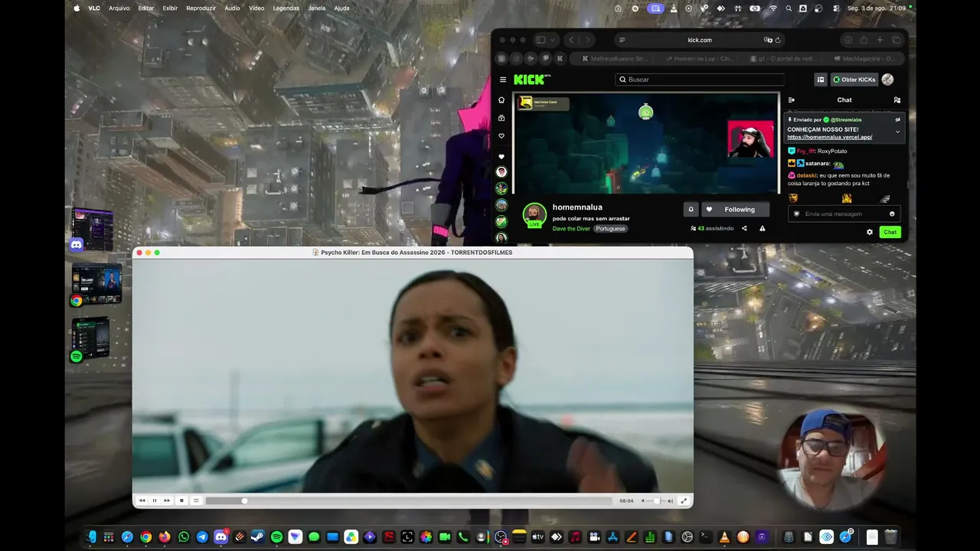The image size is (980, 551).
Task: Open Spotlight search in the menu bar
Action: pos(789,8)
